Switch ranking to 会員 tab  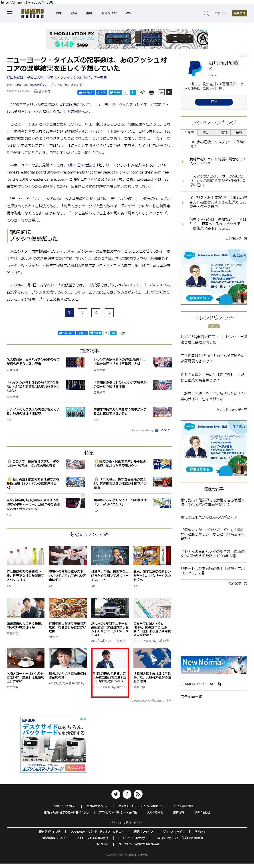coord(238,132)
